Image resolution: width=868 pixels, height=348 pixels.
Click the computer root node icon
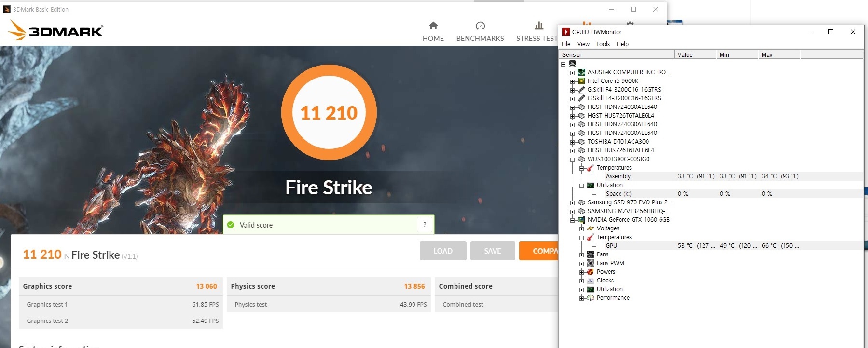(572, 64)
